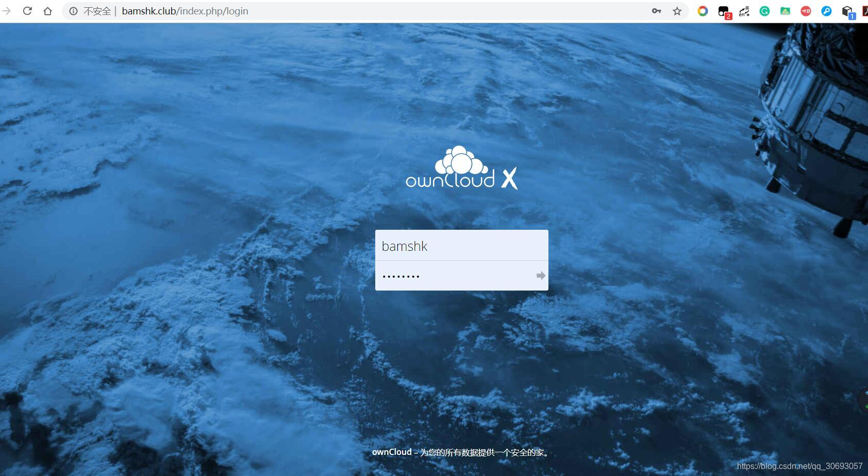
Task: Focus the username field containing bamshk
Action: (x=461, y=245)
